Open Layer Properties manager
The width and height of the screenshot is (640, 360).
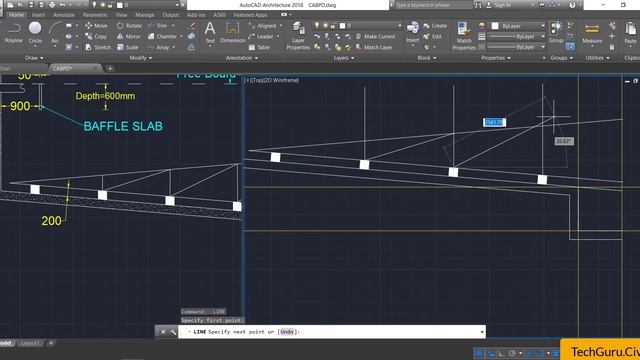click(298, 36)
